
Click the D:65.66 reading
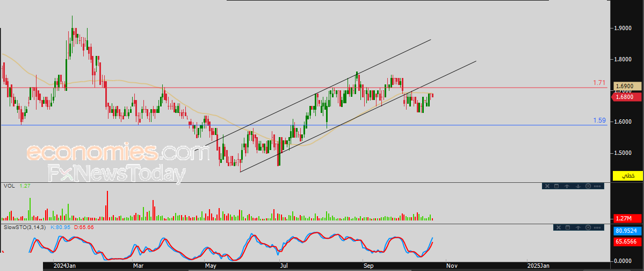[x=85, y=227]
